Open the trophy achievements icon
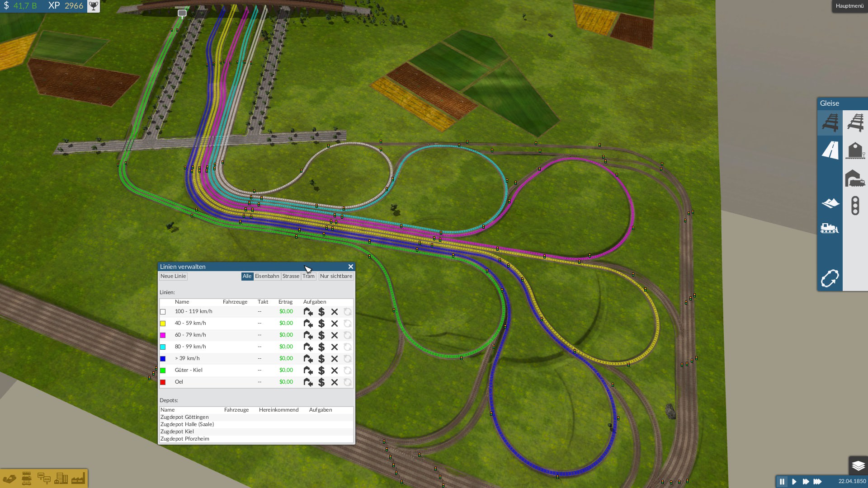This screenshot has height=488, width=868. (93, 6)
